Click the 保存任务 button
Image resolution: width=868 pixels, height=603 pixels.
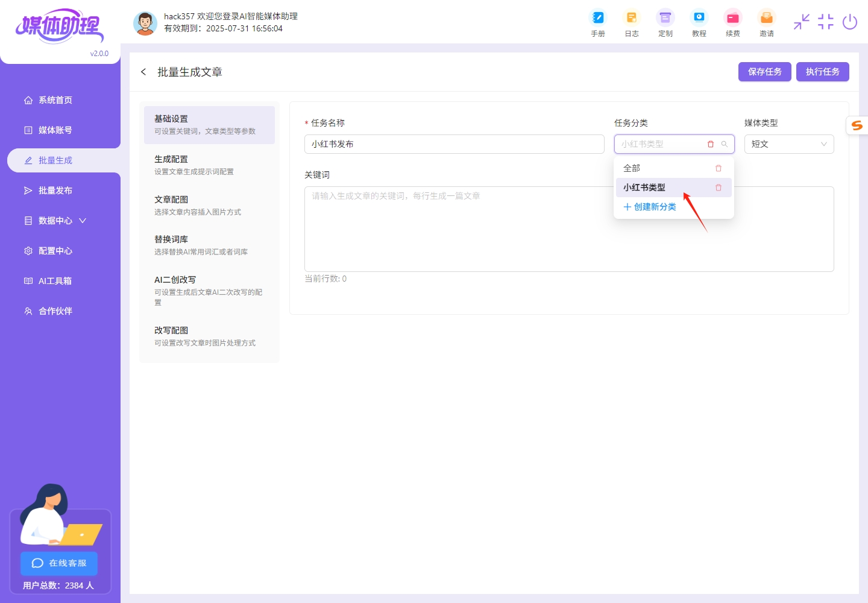click(764, 71)
